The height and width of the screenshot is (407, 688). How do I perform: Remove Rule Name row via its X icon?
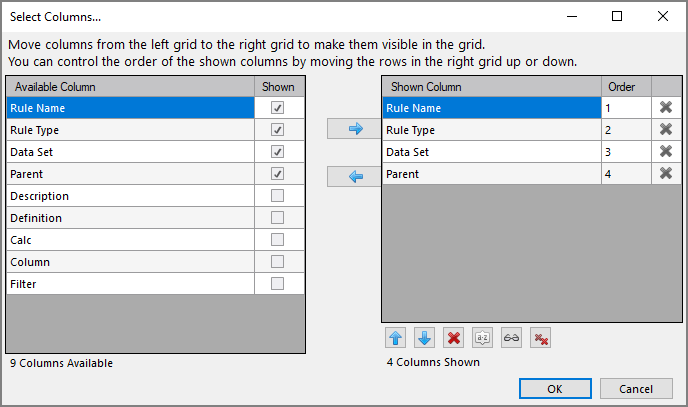[x=666, y=107]
